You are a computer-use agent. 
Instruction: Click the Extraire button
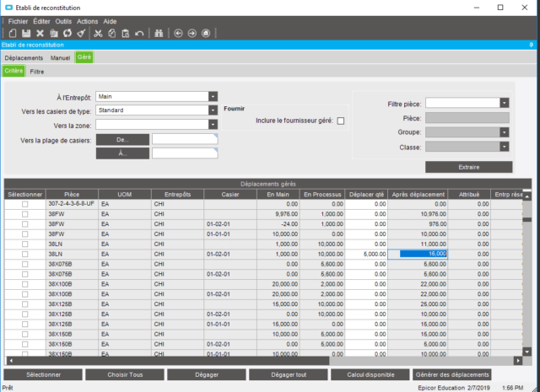point(469,167)
